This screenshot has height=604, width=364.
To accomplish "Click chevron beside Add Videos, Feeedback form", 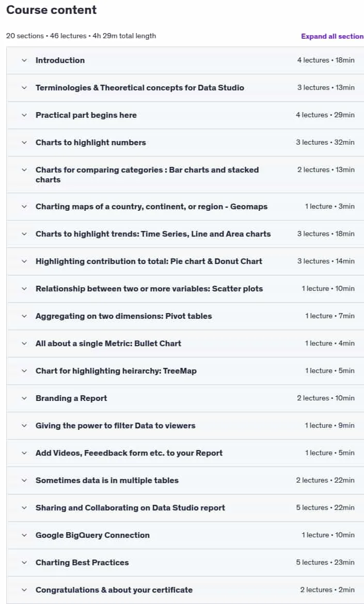I will click(24, 453).
